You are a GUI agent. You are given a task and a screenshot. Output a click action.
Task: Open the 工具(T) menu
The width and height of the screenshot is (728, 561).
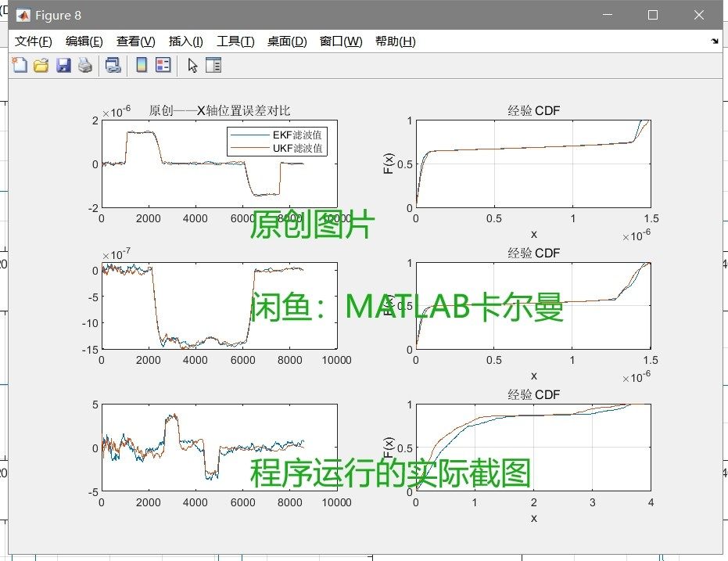[235, 41]
